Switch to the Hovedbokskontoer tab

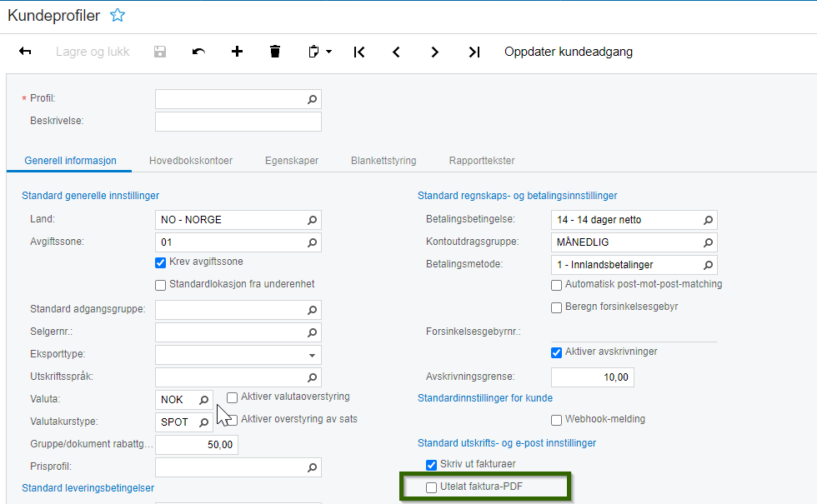pos(190,161)
